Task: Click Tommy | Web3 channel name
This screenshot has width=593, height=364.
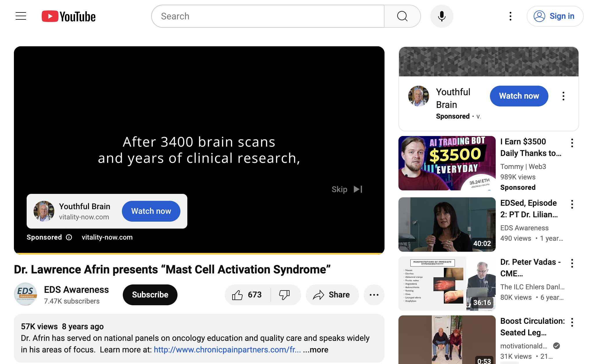Action: [523, 167]
